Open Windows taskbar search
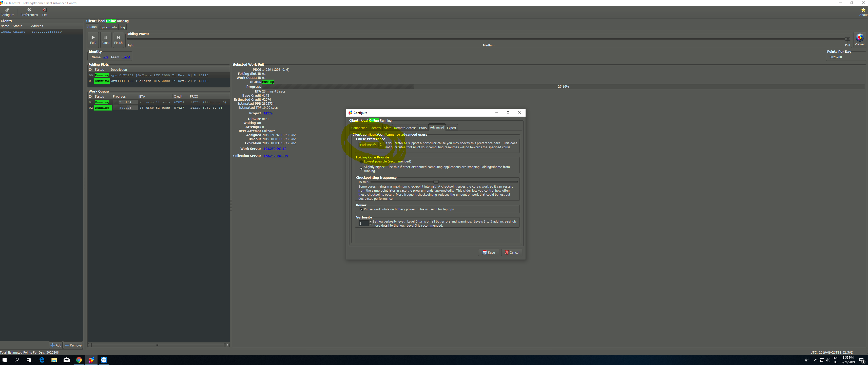Viewport: 868px width, 365px height. tap(17, 360)
